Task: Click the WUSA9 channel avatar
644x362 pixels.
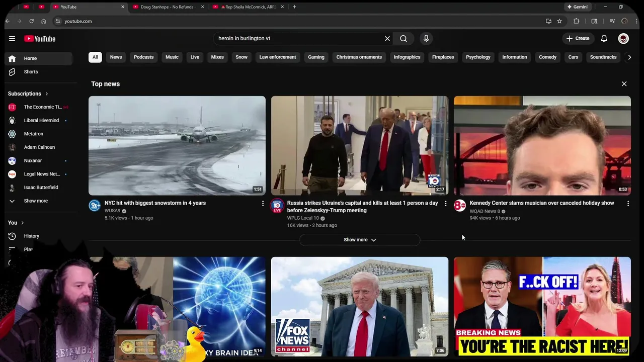Action: tap(95, 205)
